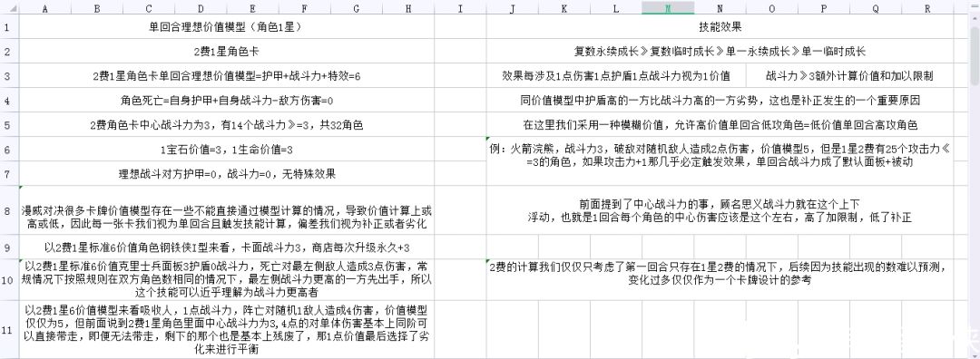
Task: Select column J header
Action: (512, 8)
